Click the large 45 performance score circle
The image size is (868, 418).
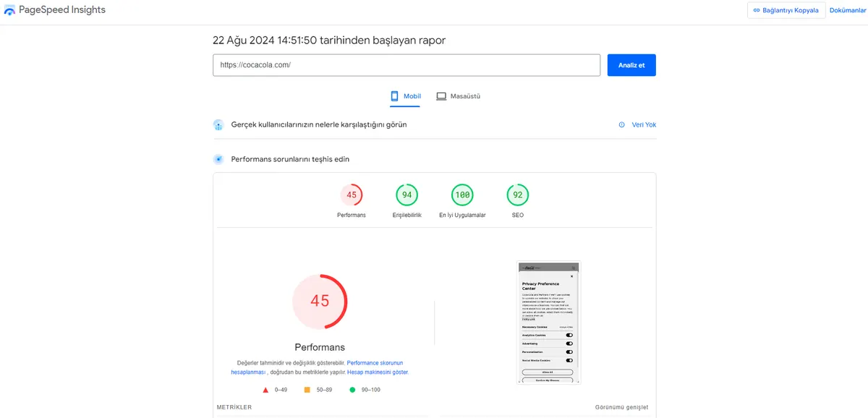[320, 302]
